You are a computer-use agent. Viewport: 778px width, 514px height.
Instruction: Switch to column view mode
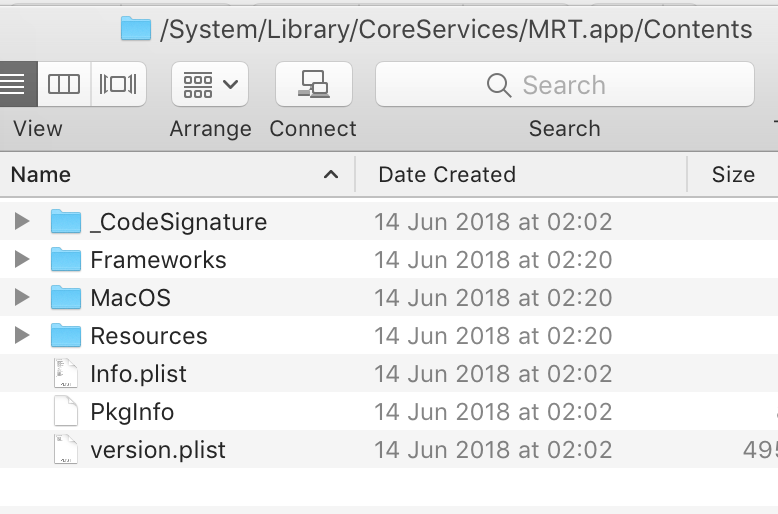click(64, 84)
